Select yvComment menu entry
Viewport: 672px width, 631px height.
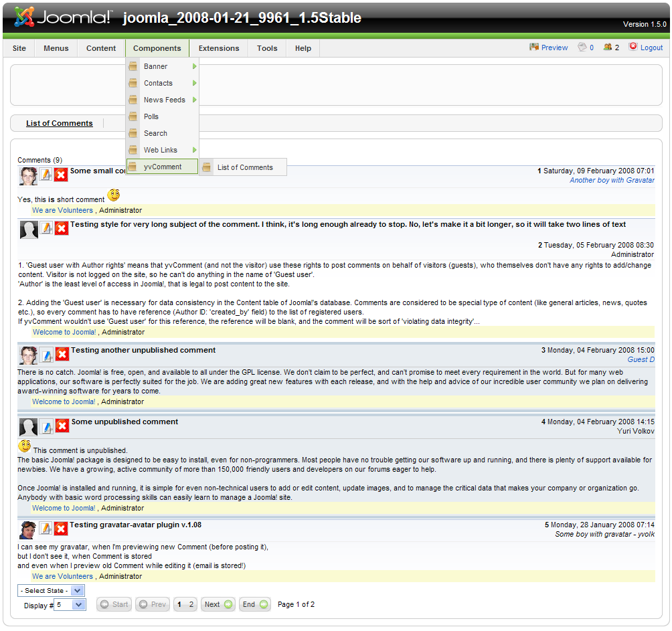click(163, 167)
